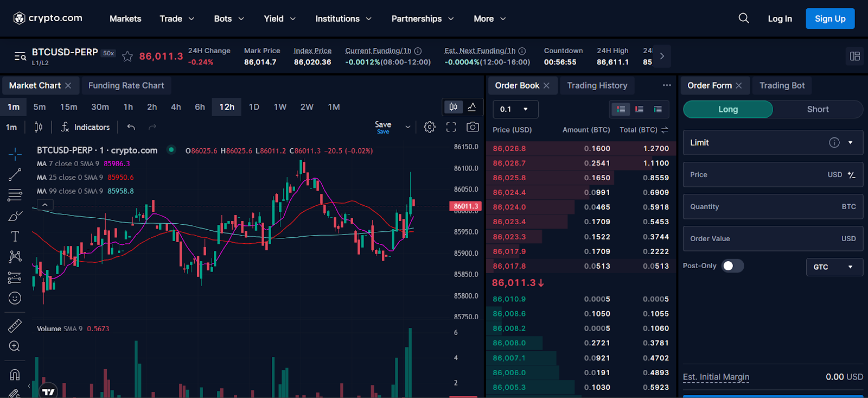
Task: Open chart settings gear
Action: tap(430, 127)
